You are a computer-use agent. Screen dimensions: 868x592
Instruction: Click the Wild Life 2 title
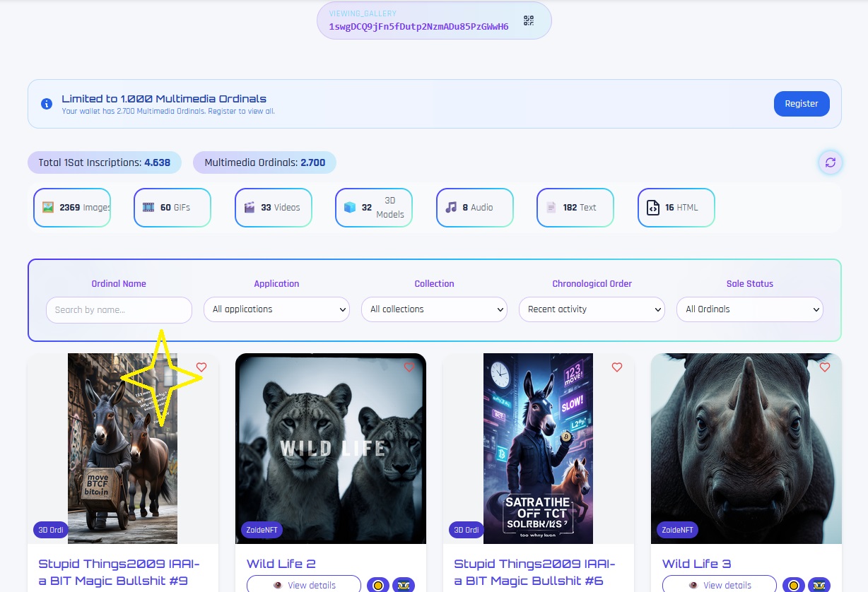pyautogui.click(x=281, y=564)
